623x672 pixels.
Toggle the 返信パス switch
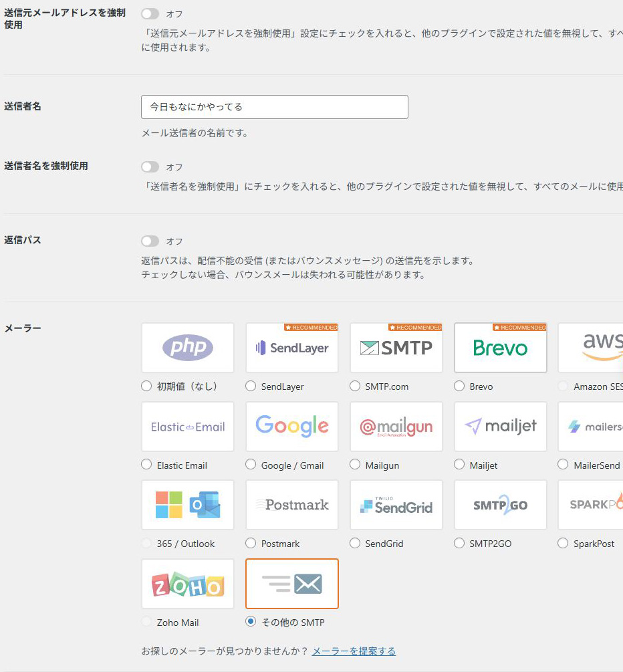click(x=150, y=241)
